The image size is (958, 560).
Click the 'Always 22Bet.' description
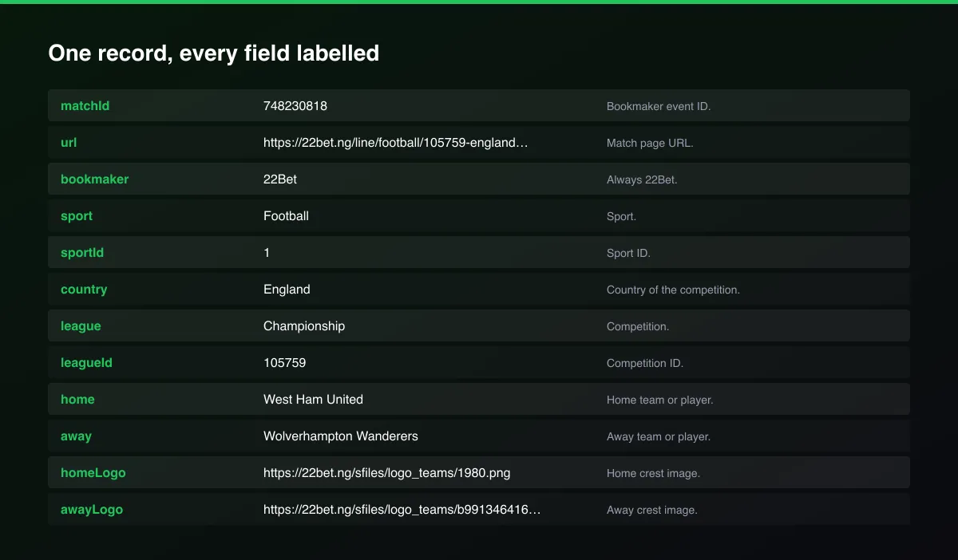pos(642,179)
